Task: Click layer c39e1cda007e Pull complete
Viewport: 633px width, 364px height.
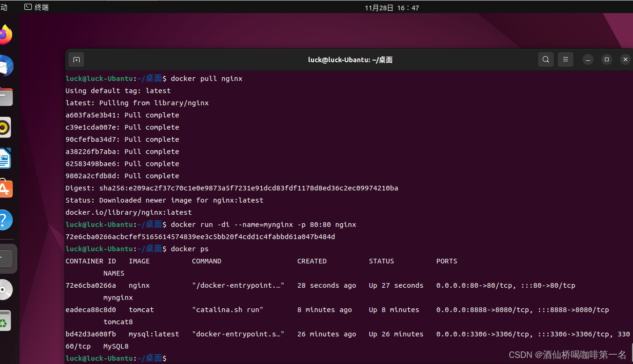Action: [122, 127]
